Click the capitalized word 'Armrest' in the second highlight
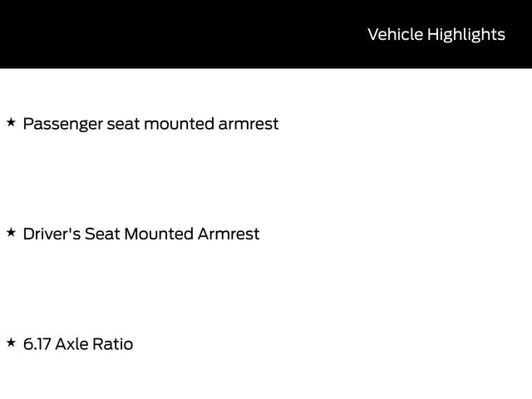 click(229, 234)
